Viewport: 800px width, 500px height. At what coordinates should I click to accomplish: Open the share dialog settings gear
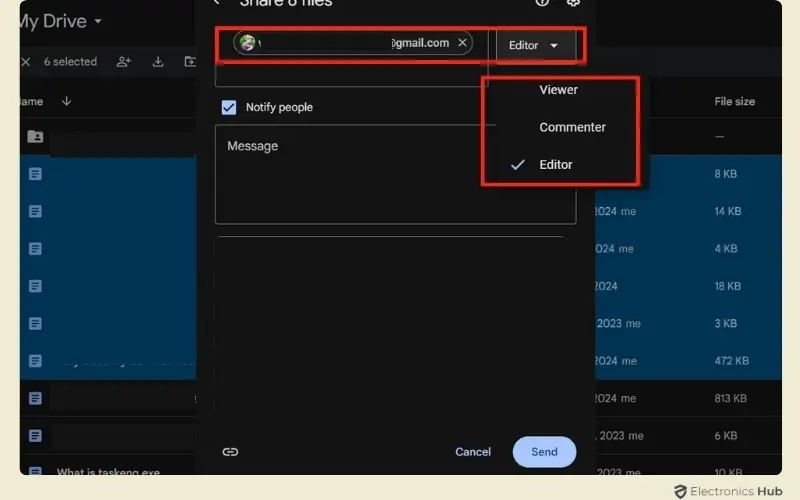tap(573, 3)
